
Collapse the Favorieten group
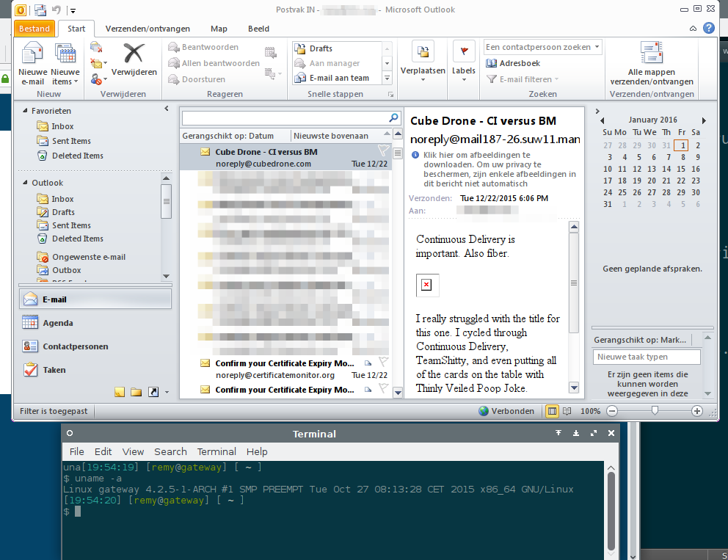pyautogui.click(x=25, y=111)
